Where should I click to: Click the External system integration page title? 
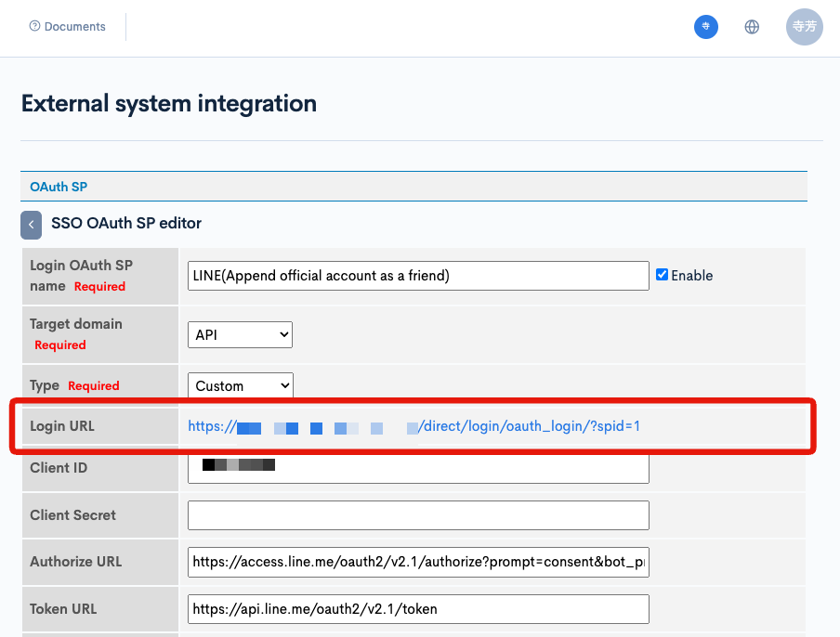168,103
